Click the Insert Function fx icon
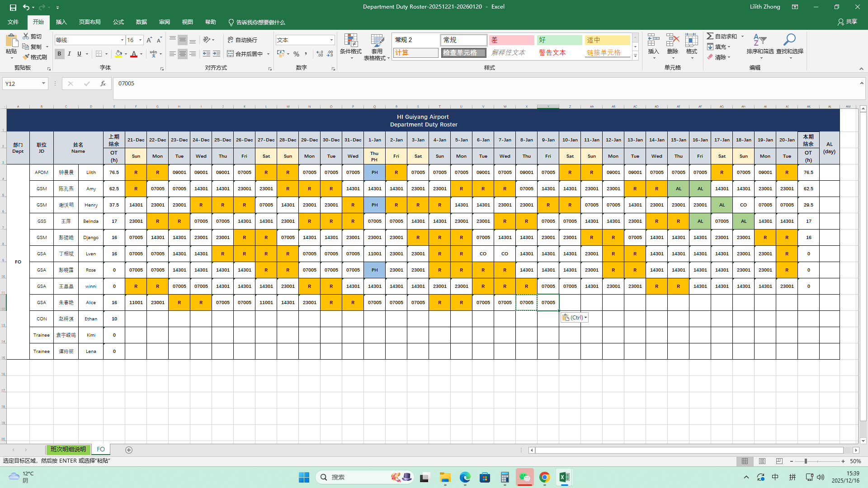Screen dimensions: 868x488 103,84
